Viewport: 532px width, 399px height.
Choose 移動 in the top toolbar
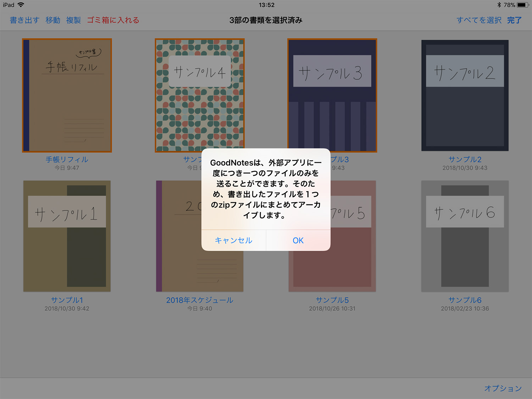click(53, 20)
